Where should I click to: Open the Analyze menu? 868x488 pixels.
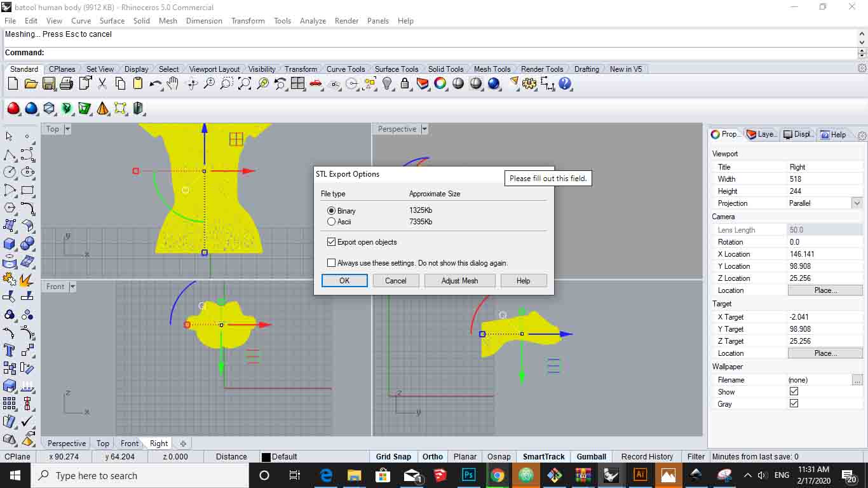[313, 20]
